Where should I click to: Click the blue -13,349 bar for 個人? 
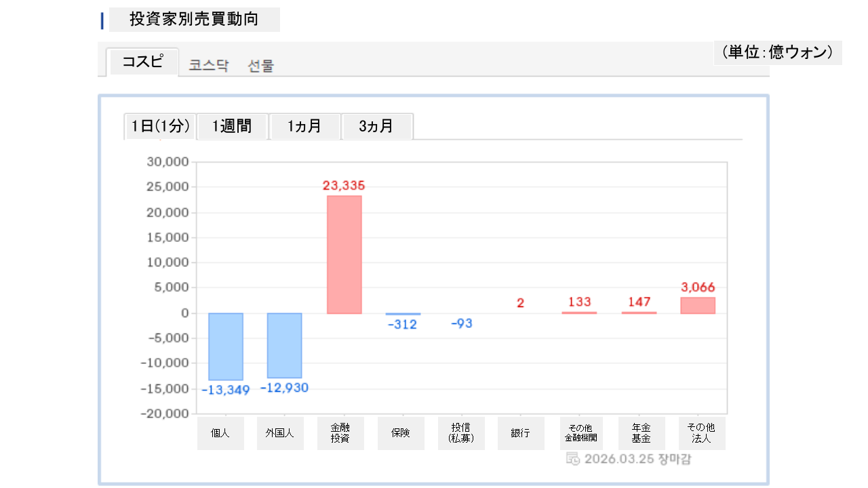(x=226, y=346)
